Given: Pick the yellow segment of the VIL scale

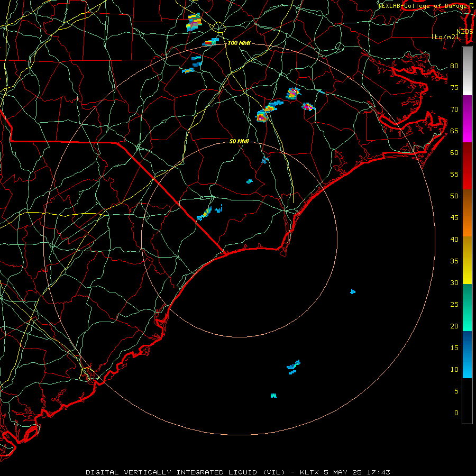Looking at the screenshot, I should coord(467,260).
